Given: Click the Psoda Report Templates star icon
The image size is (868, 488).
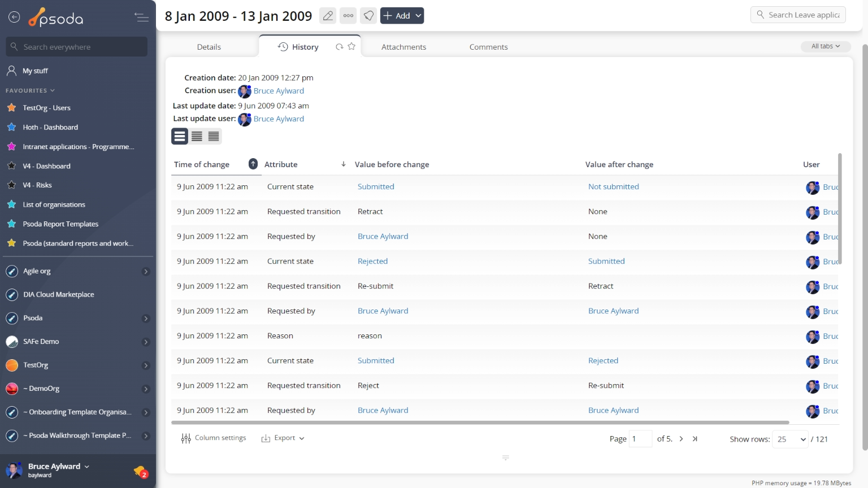Looking at the screenshot, I should click(11, 224).
